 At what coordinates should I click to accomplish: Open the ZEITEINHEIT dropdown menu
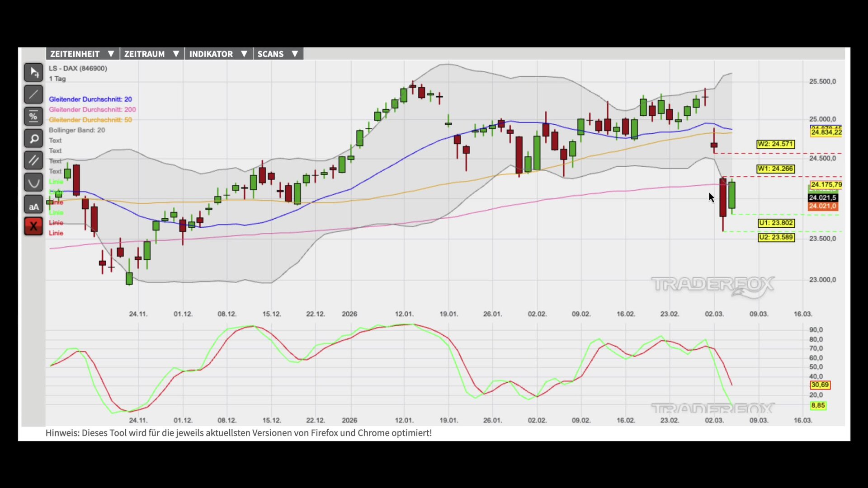pos(82,54)
